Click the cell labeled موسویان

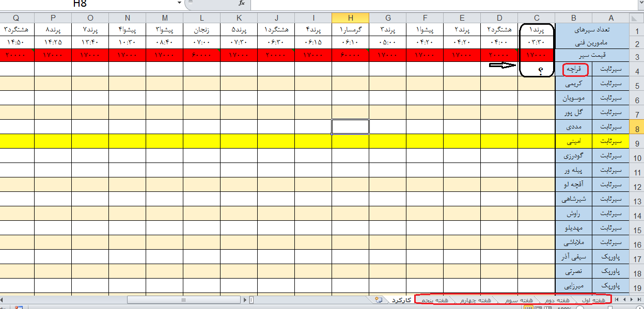coord(574,97)
